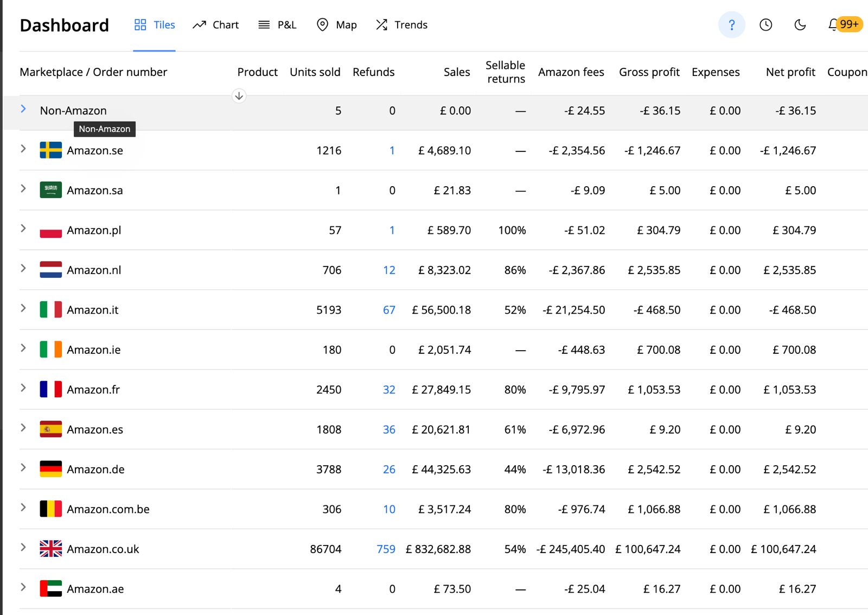Image resolution: width=868 pixels, height=615 pixels.
Task: Click the Spain flag for Amazon.es
Action: tap(50, 429)
